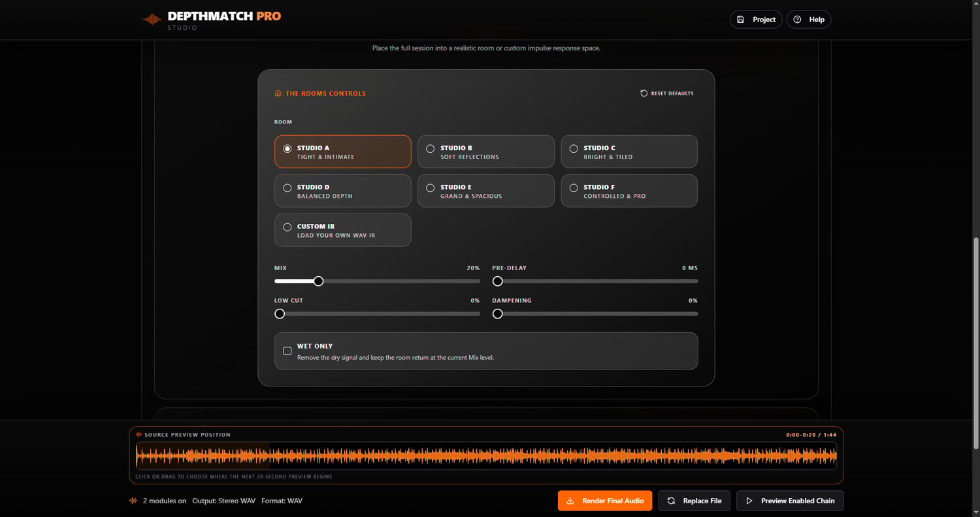This screenshot has height=517, width=980.
Task: Click the refresh icon on Replace File
Action: (x=671, y=501)
